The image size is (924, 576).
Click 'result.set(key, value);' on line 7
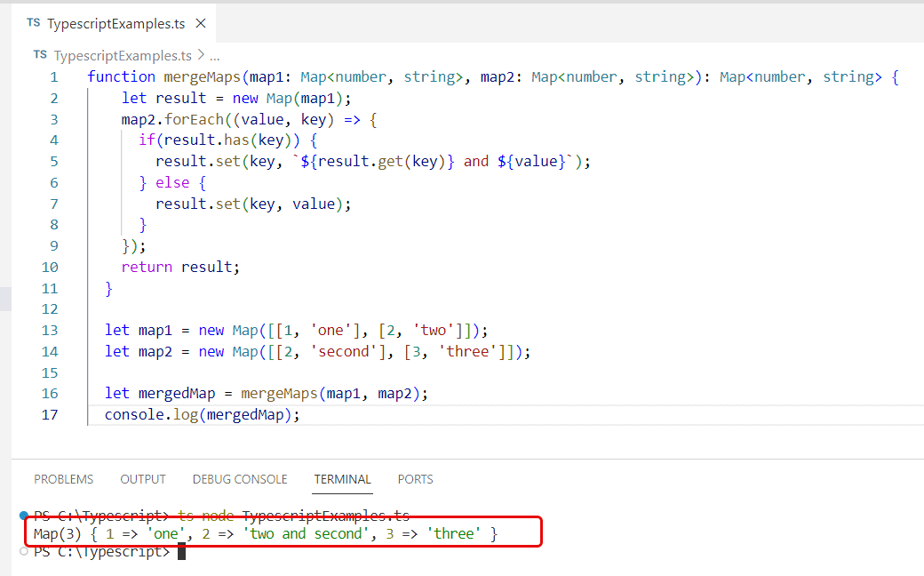tap(253, 204)
